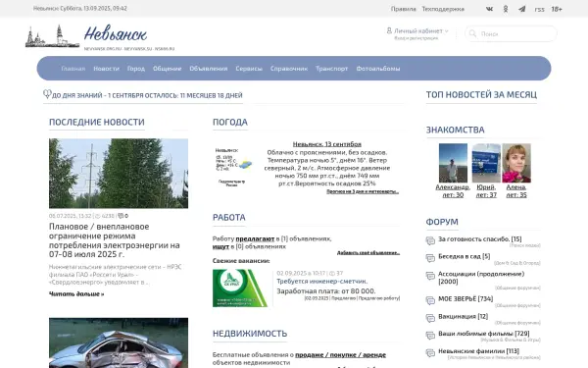Image resolution: width=588 pixels, height=368 pixels.
Task: Open the three-day forecast link under the weather text
Action: (x=363, y=191)
